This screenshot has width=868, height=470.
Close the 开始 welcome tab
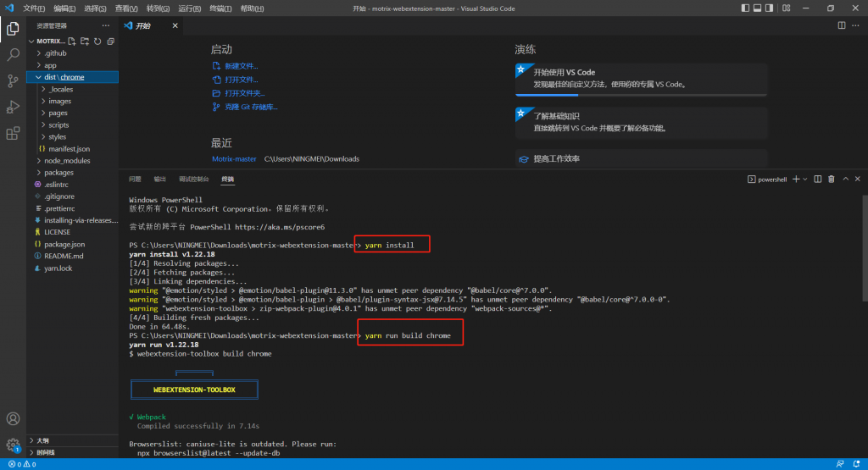(175, 26)
